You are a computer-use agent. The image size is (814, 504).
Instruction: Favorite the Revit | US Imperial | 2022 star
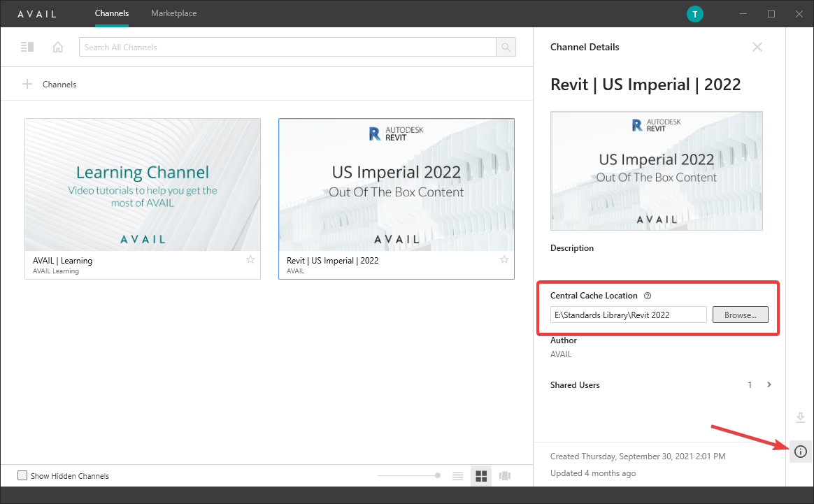tap(504, 259)
